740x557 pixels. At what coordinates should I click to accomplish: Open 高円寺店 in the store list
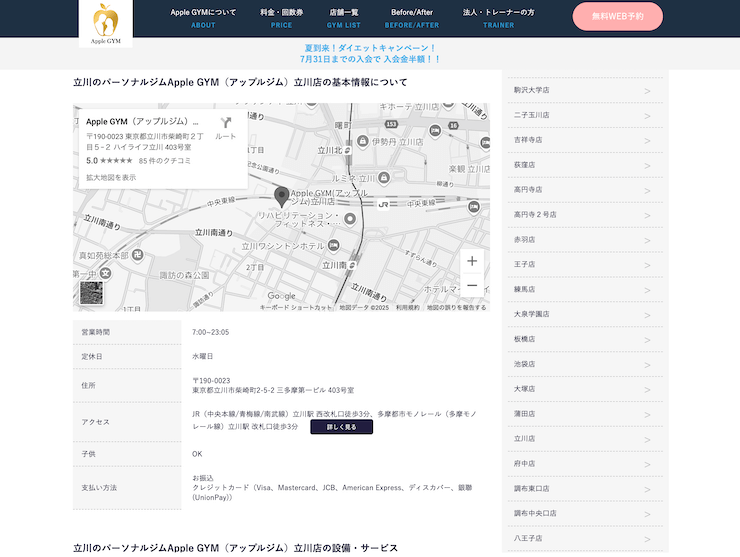click(585, 190)
